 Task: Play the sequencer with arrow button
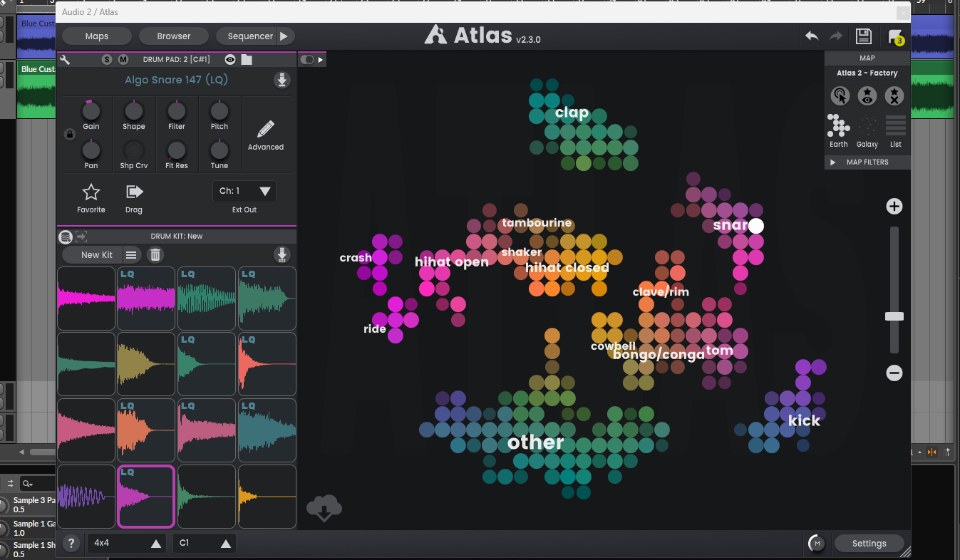pyautogui.click(x=284, y=36)
